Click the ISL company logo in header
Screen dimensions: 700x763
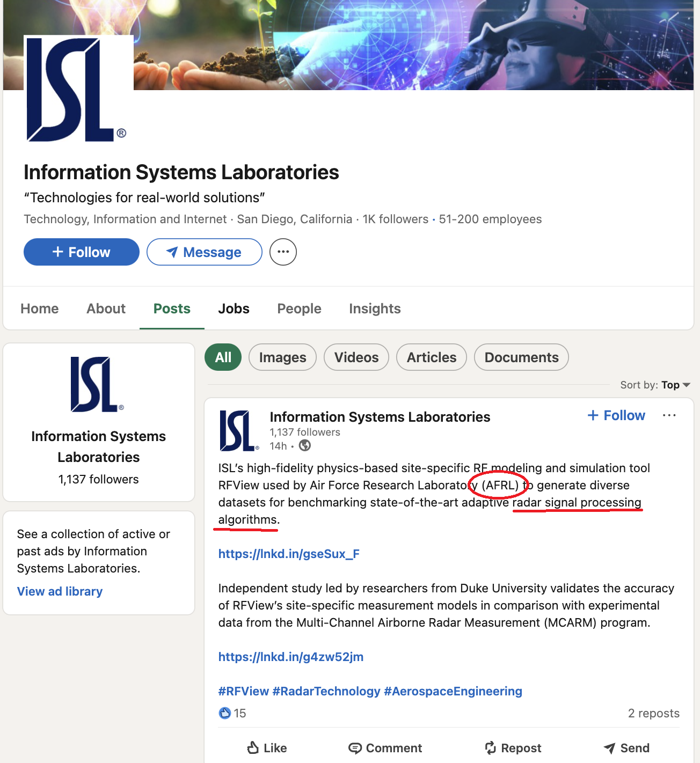click(78, 89)
